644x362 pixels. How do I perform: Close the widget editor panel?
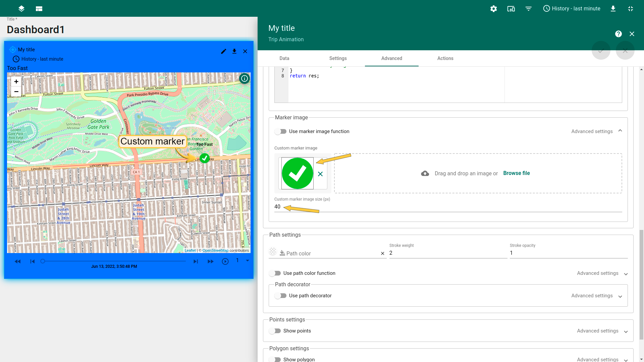click(x=632, y=34)
